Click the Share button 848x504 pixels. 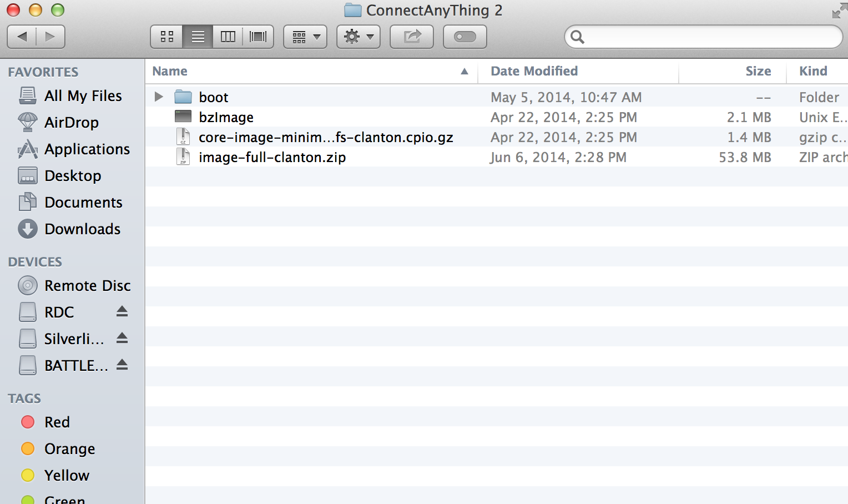[x=412, y=37]
